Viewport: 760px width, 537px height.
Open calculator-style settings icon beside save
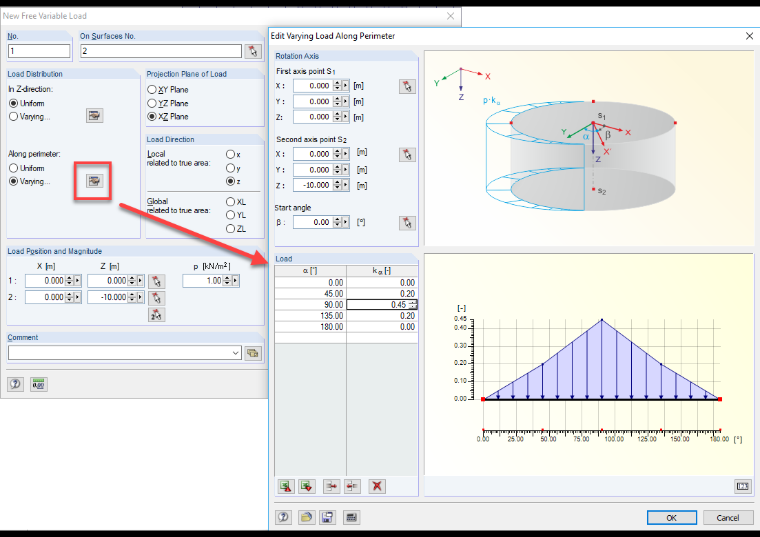[351, 517]
